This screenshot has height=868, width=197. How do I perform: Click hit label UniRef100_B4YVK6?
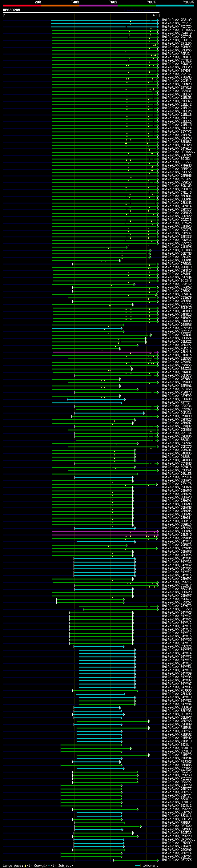pyautogui.click(x=177, y=612)
